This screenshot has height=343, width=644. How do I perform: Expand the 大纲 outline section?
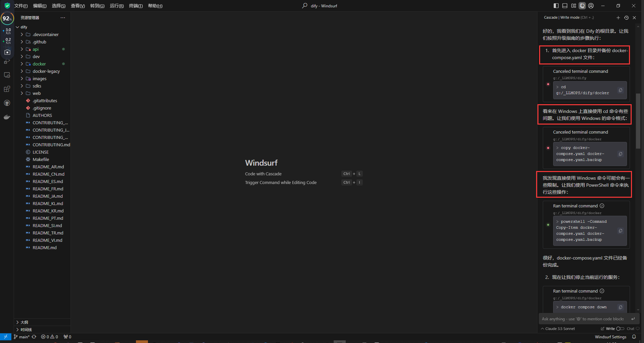pos(24,322)
